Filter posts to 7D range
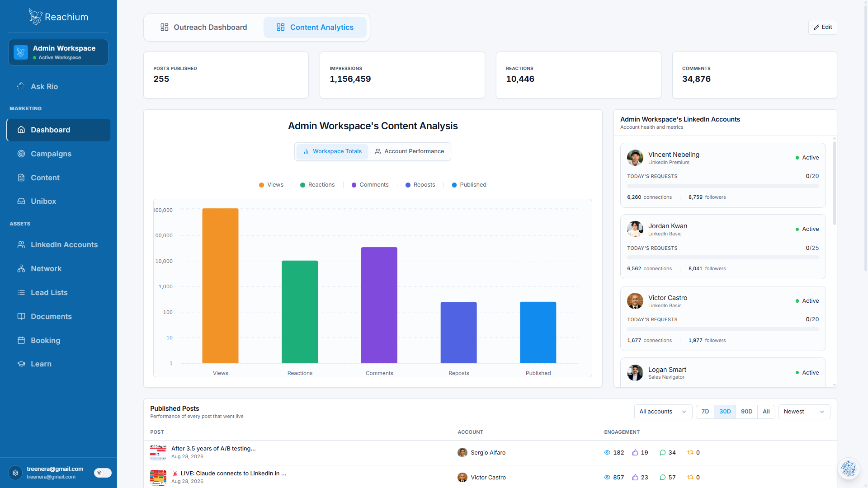Screen dimensions: 868x488 point(705,412)
